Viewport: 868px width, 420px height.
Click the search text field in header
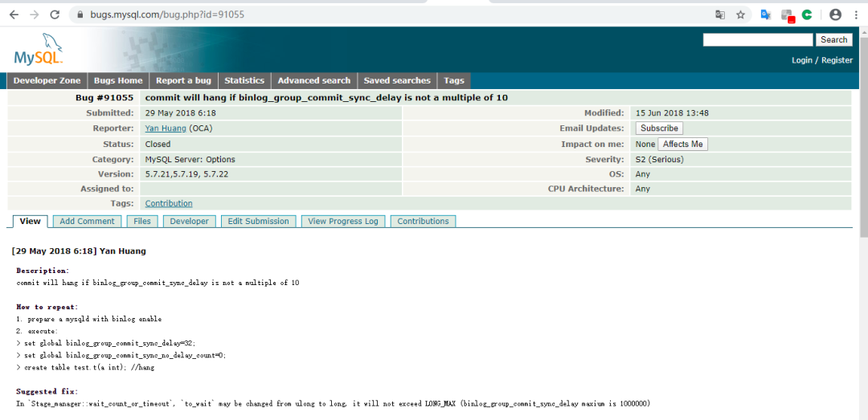(x=758, y=40)
